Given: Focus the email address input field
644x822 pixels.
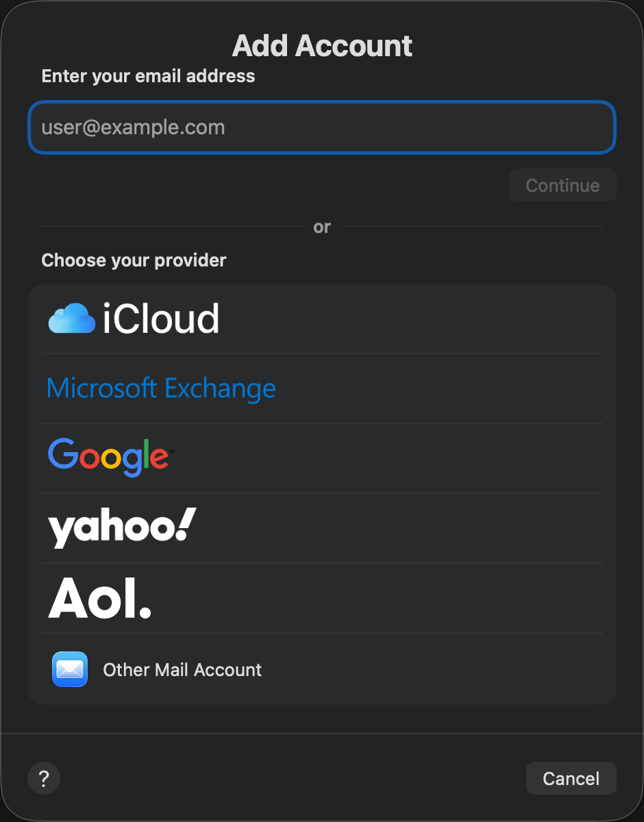Looking at the screenshot, I should pyautogui.click(x=322, y=127).
